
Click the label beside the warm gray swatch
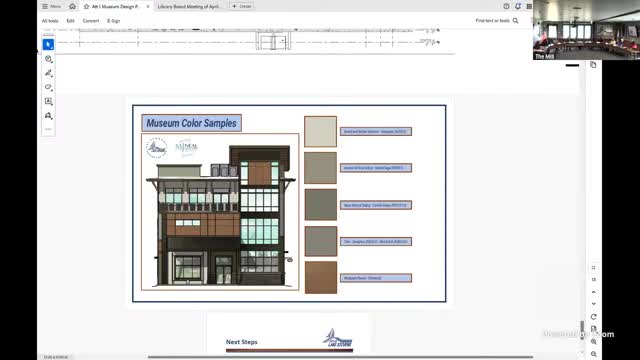click(376, 242)
